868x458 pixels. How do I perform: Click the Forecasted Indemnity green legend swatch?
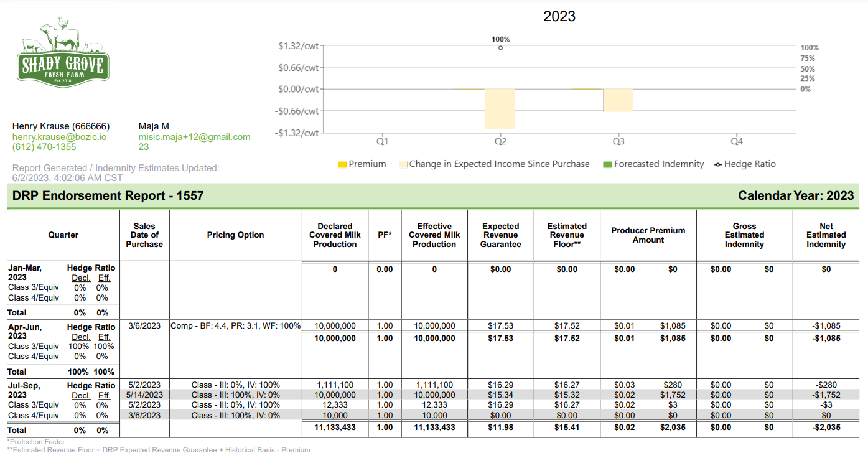[x=607, y=164]
